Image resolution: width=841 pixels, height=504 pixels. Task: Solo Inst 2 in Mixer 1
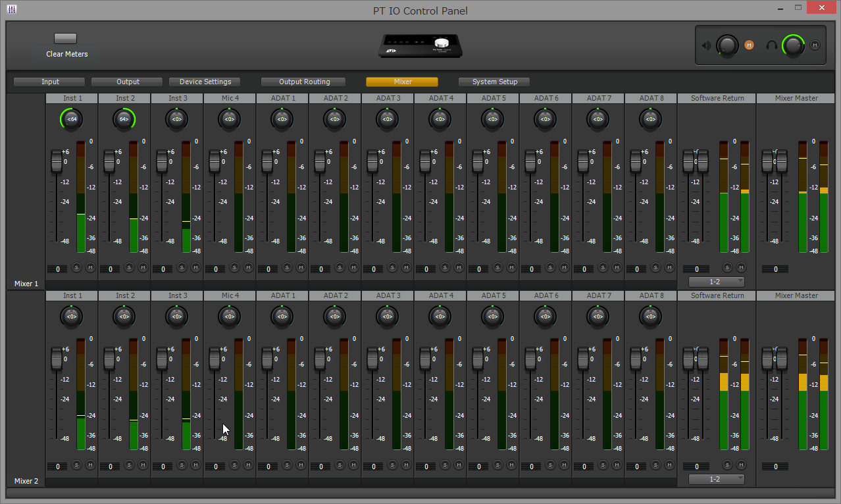(x=129, y=267)
